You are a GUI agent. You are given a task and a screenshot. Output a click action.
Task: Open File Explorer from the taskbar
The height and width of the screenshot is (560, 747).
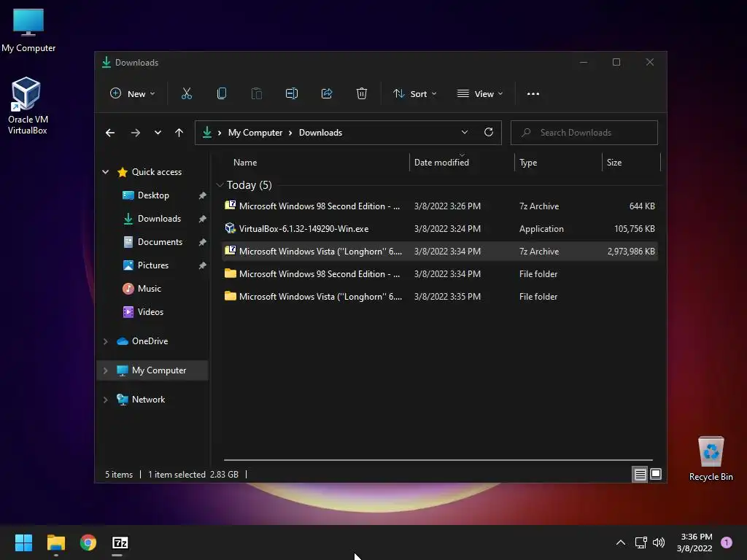pyautogui.click(x=55, y=542)
